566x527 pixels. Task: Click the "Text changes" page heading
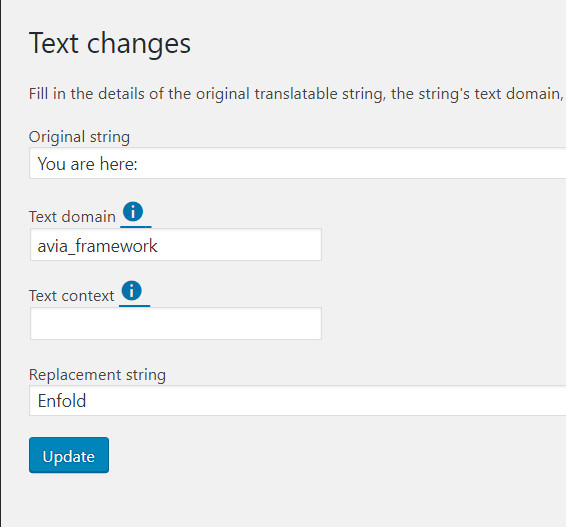click(x=110, y=43)
